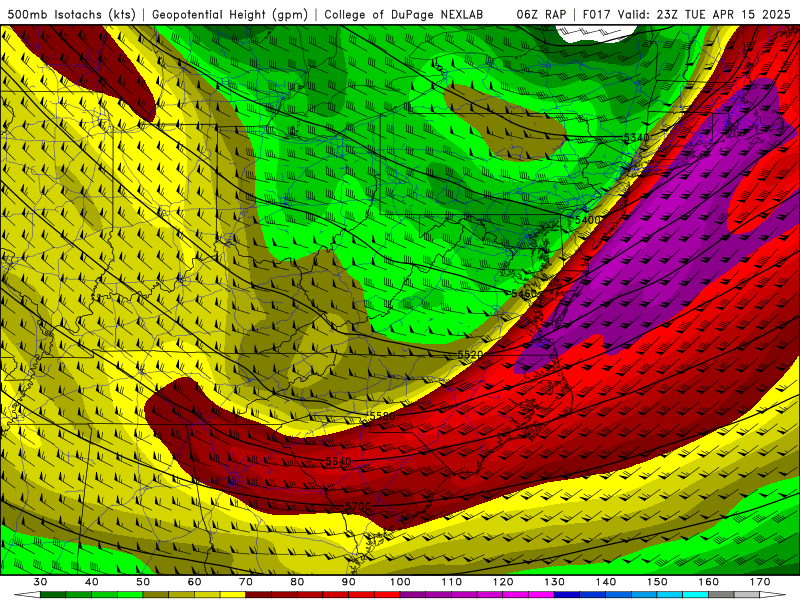Select the legend value 100

pos(401,582)
